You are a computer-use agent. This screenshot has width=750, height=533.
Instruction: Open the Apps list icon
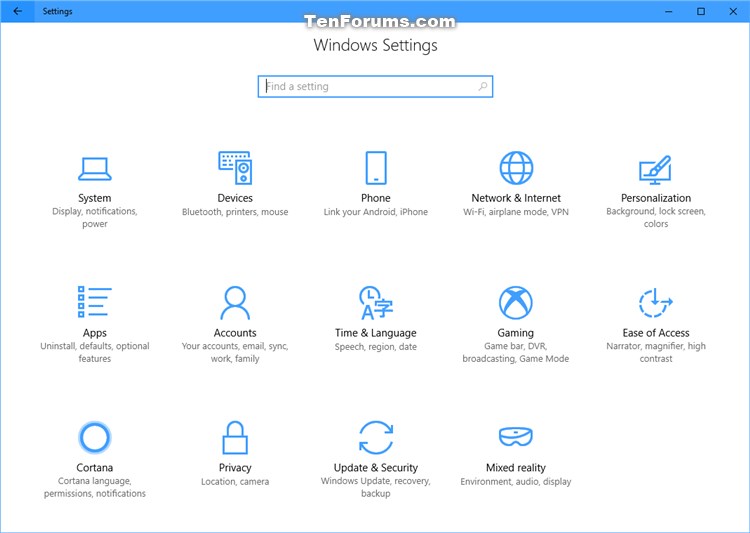pos(95,302)
